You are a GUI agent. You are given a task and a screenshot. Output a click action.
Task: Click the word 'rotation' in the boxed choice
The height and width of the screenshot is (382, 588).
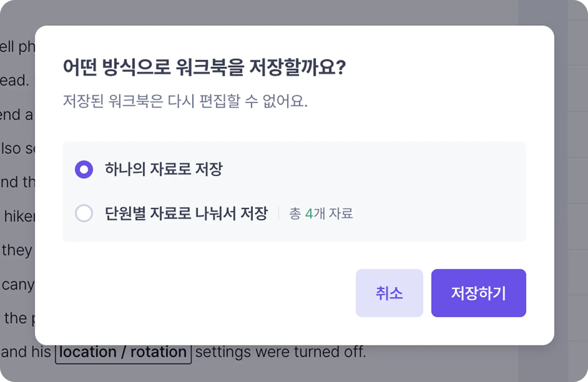pos(159,352)
